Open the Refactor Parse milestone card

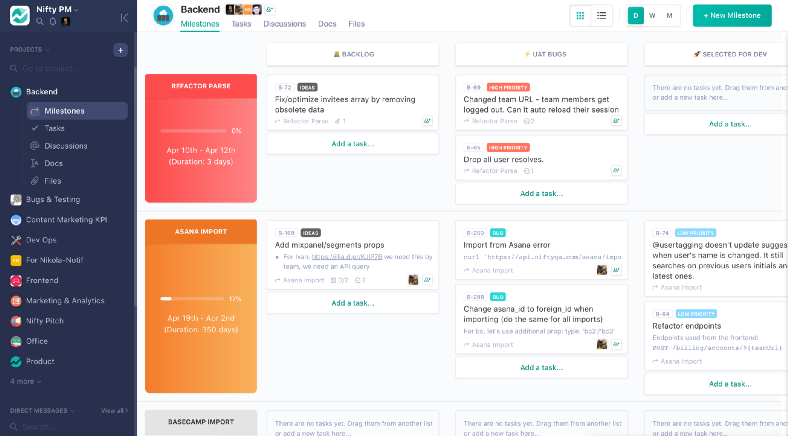pyautogui.click(x=201, y=138)
